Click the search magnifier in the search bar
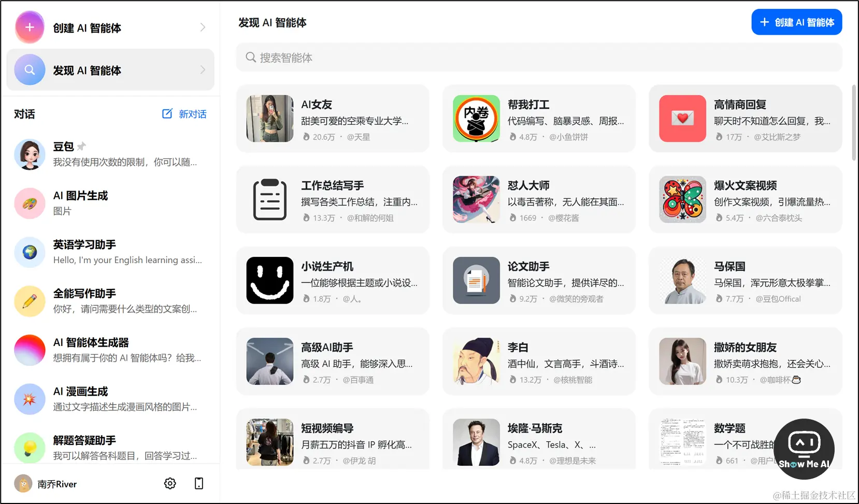The image size is (859, 504). (251, 57)
